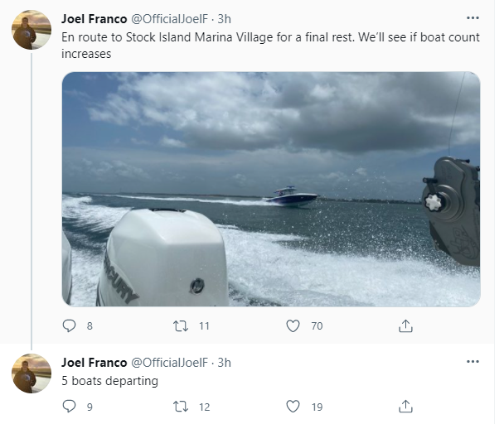Like the Stock Island Marina tweet
Image resolution: width=504 pixels, height=424 pixels.
pos(293,326)
